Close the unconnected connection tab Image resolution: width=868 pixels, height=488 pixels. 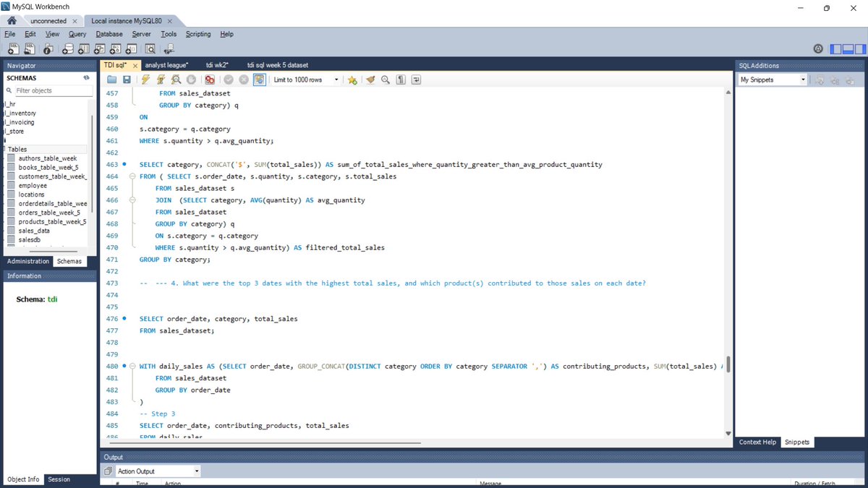coord(75,21)
